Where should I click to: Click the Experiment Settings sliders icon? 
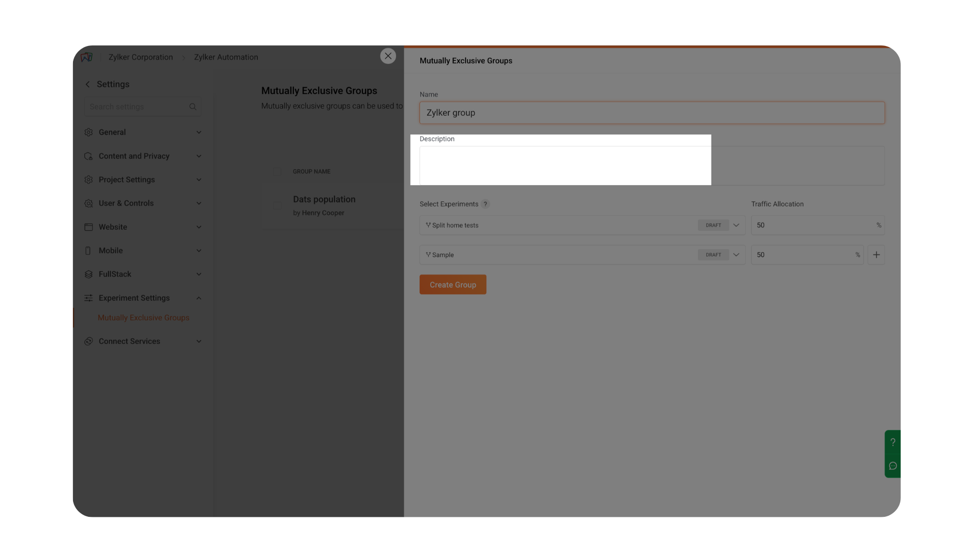[88, 298]
